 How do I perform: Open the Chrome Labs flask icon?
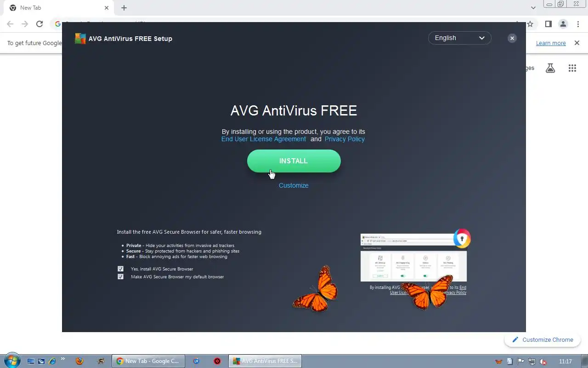click(550, 68)
